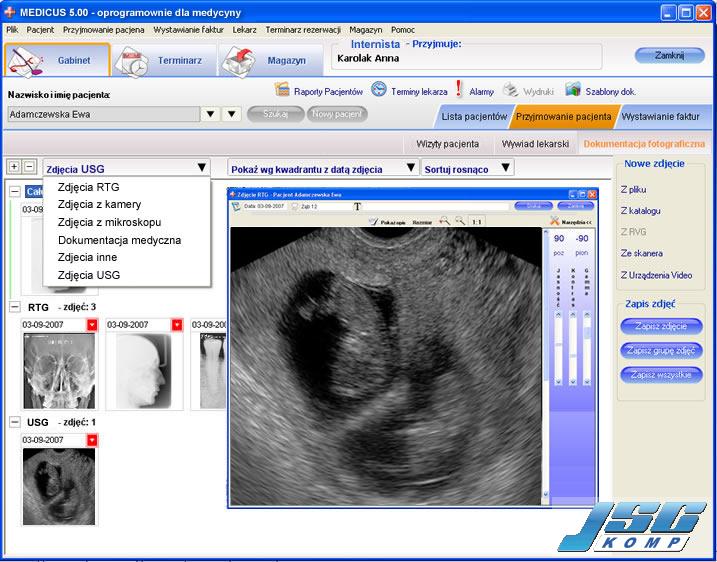Click the Zapisz zdjęcie button
This screenshot has width=717, height=562.
(661, 326)
